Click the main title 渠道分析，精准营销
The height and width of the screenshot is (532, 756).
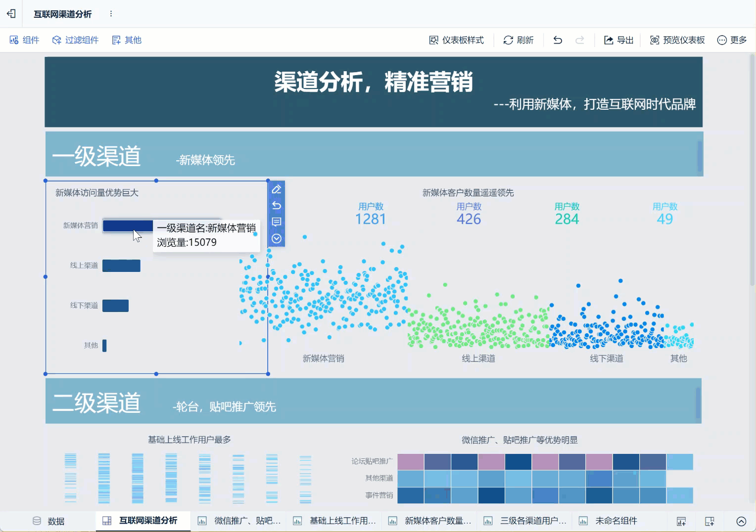click(x=374, y=82)
